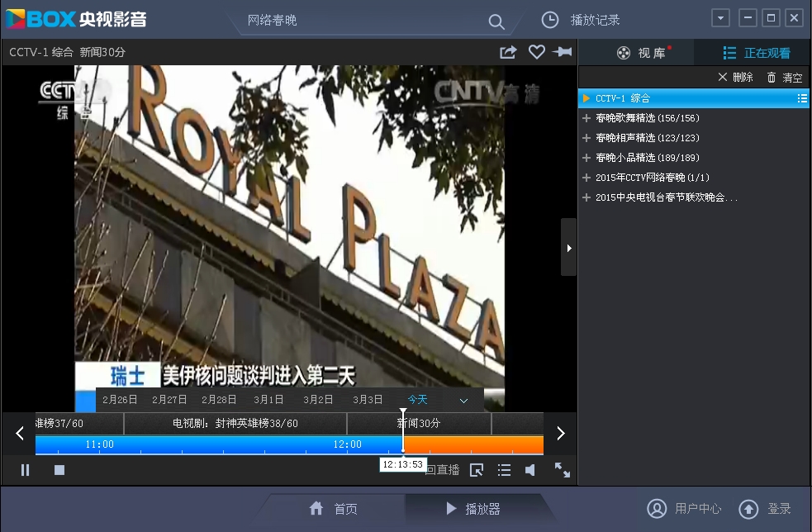This screenshot has width=812, height=532.
Task: Collapse the right sidebar panel
Action: click(x=568, y=247)
